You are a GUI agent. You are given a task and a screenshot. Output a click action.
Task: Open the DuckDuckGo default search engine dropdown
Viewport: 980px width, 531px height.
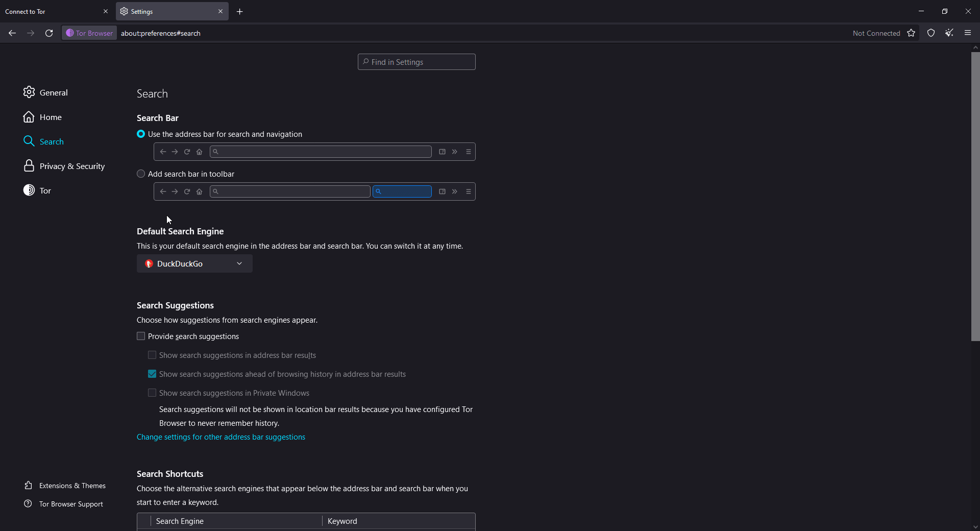tap(194, 263)
